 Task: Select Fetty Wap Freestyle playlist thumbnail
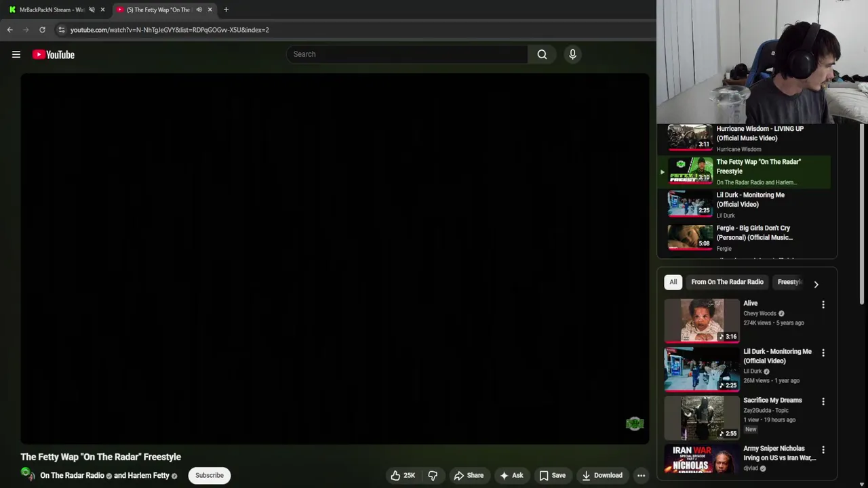coord(690,171)
